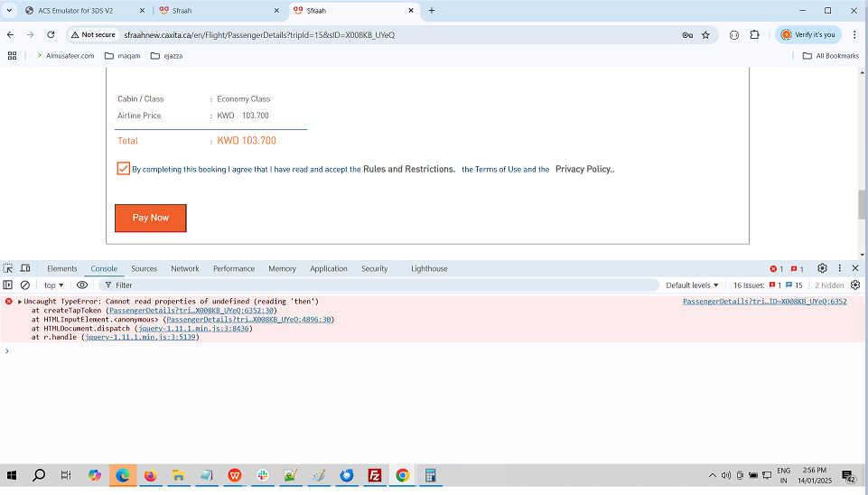The image size is (868, 495).
Task: Toggle the live expression eye icon
Action: [82, 285]
